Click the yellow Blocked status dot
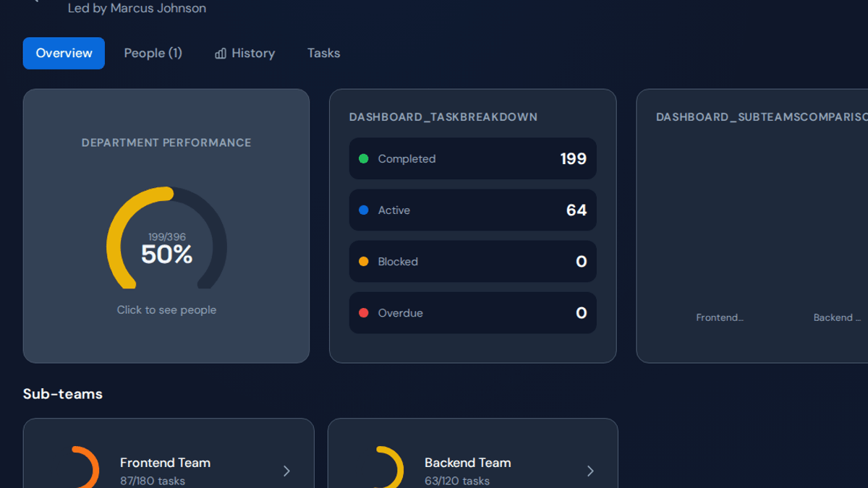The width and height of the screenshot is (868, 488). pyautogui.click(x=364, y=262)
